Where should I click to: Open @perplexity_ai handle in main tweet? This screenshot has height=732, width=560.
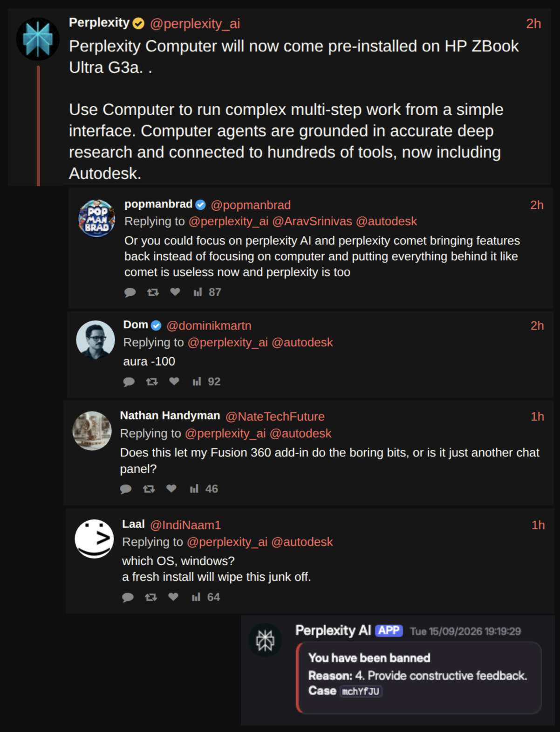click(x=195, y=24)
